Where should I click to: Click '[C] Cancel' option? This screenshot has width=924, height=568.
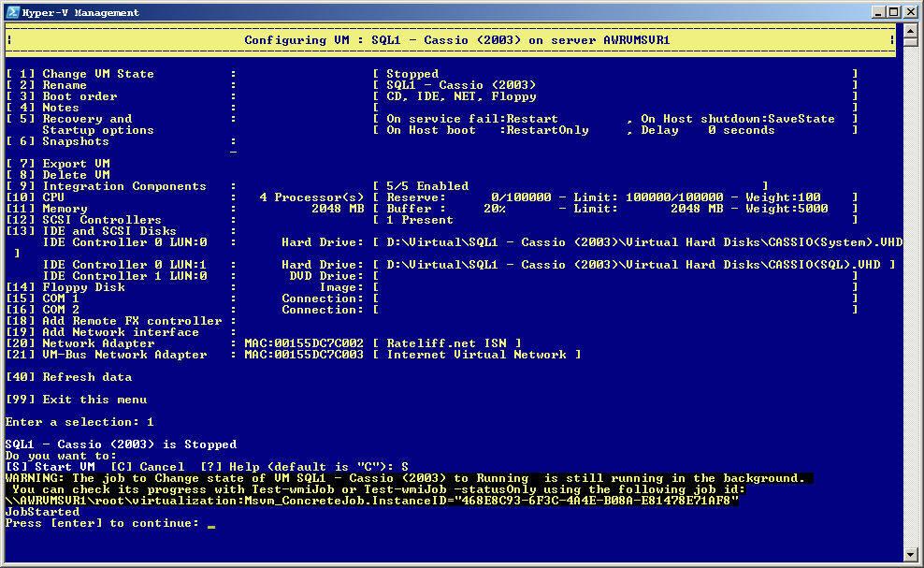tap(148, 467)
